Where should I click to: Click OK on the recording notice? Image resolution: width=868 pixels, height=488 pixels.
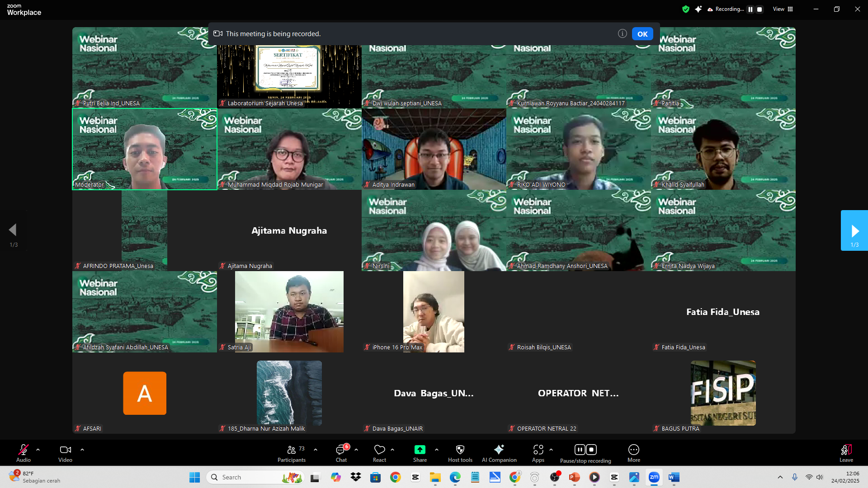[x=642, y=34]
